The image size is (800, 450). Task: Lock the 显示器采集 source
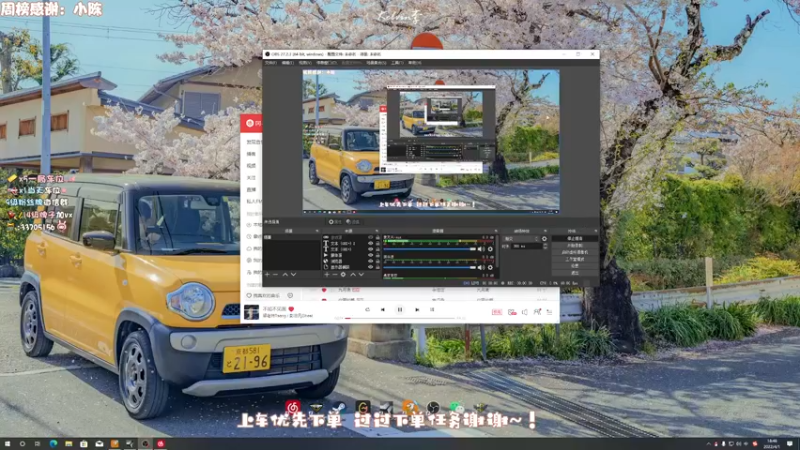click(x=378, y=267)
